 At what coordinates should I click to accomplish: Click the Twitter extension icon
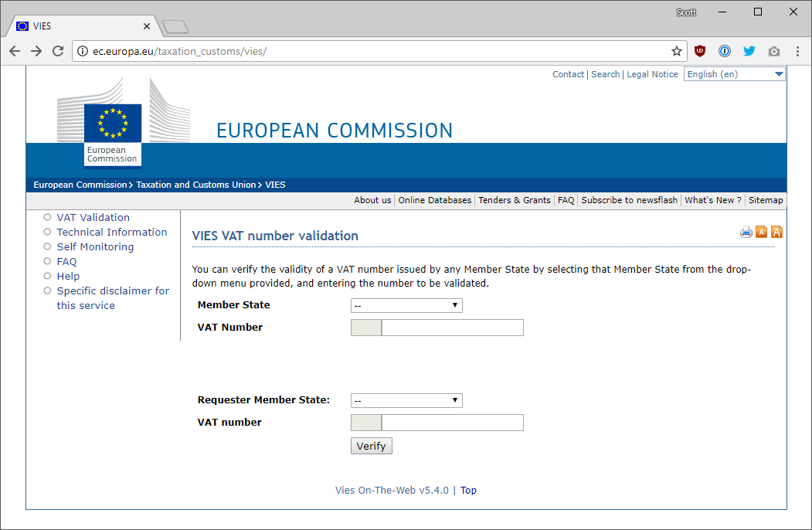tap(749, 51)
